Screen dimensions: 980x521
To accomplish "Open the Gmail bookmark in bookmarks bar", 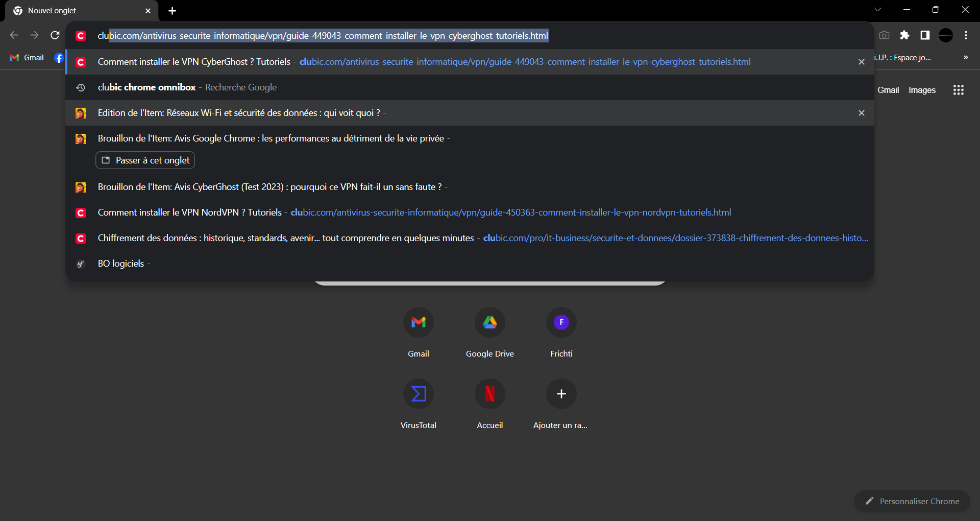I will coord(27,58).
